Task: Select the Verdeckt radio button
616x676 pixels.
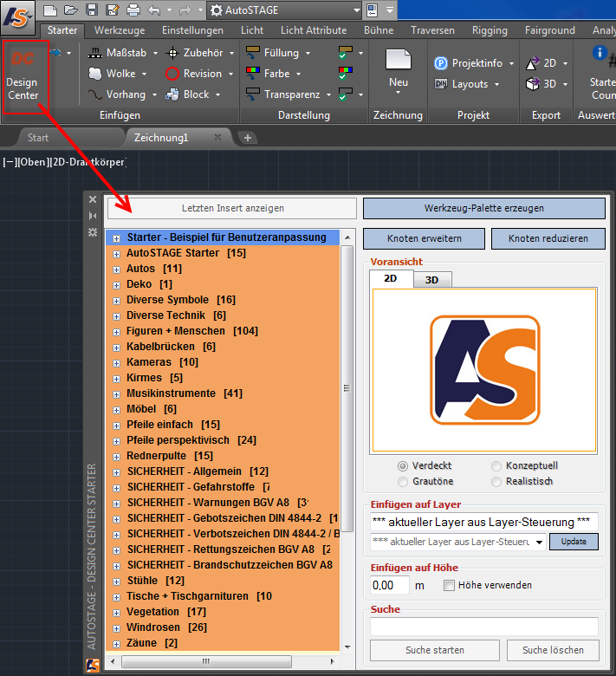Action: pos(403,465)
